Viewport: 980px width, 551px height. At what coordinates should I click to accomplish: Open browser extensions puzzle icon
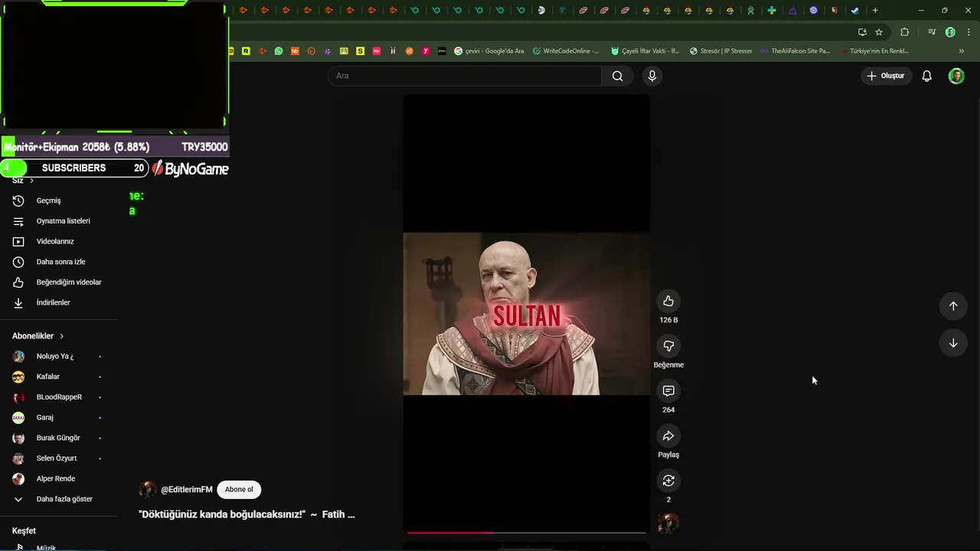click(905, 32)
